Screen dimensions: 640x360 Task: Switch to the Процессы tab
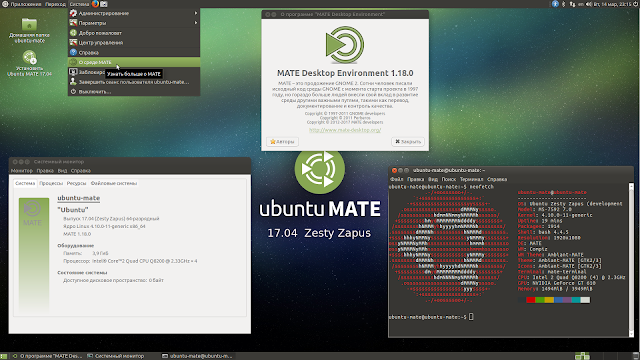pyautogui.click(x=51, y=183)
